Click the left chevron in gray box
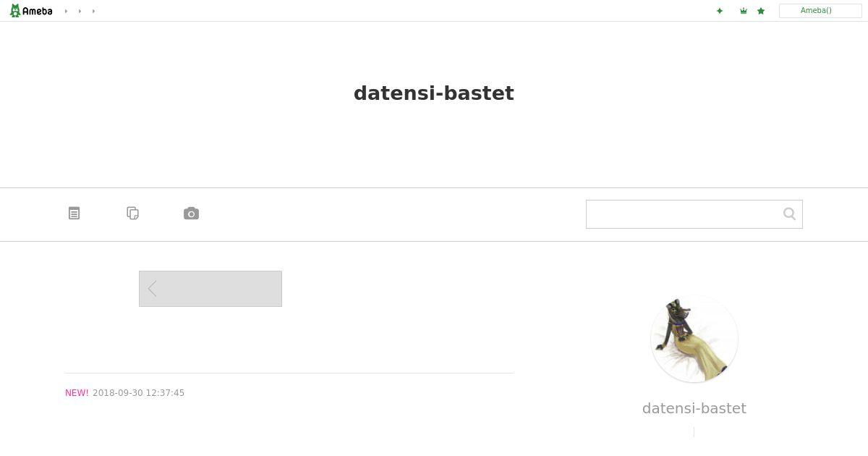Viewport: 868px width, 456px height. [152, 289]
